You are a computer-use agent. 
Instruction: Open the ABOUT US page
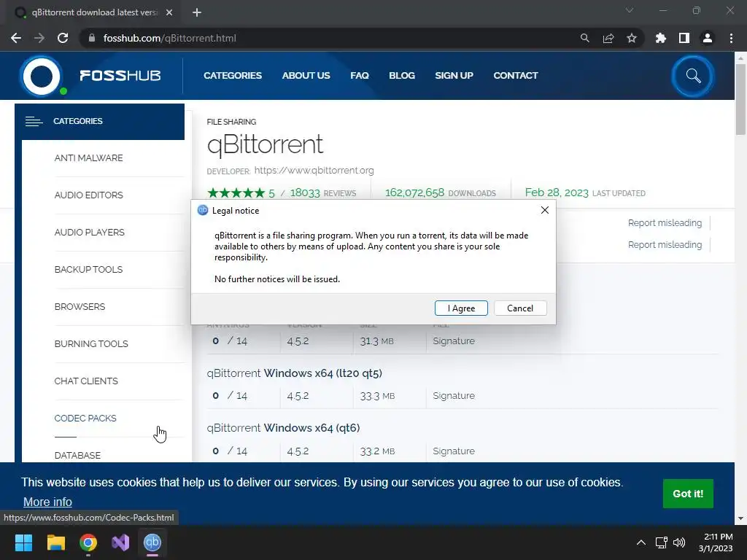click(306, 76)
